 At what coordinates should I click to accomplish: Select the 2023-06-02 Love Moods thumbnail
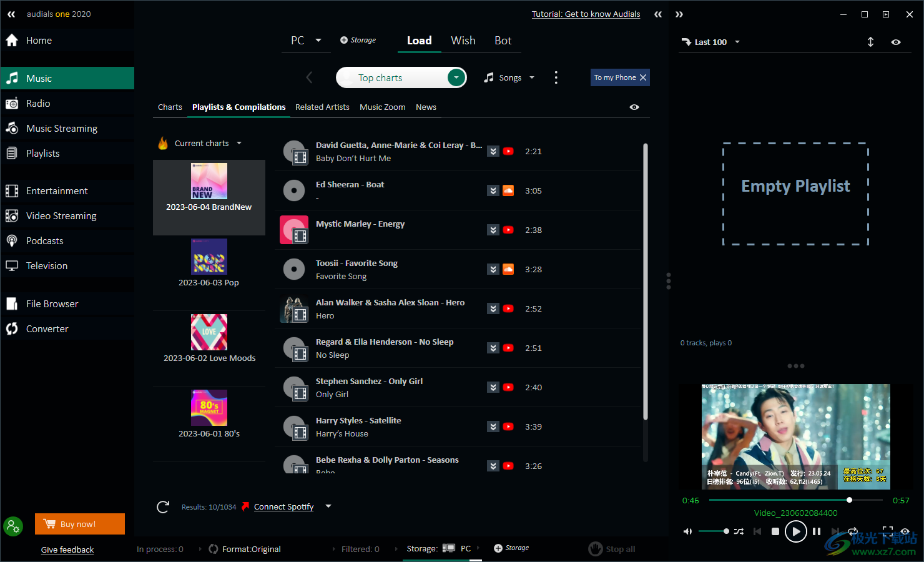pyautogui.click(x=209, y=332)
